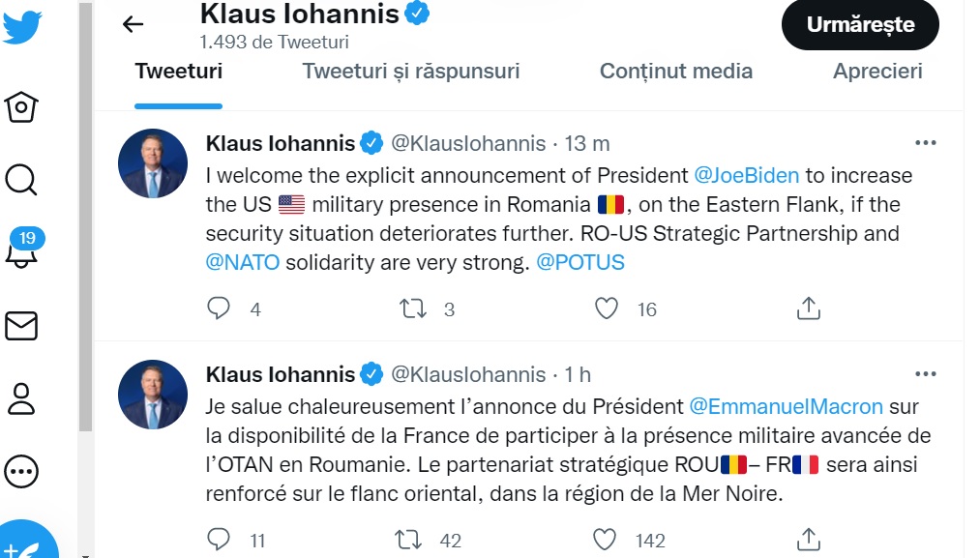The height and width of the screenshot is (558, 980).
Task: Open the Messages envelope icon
Action: click(x=21, y=327)
